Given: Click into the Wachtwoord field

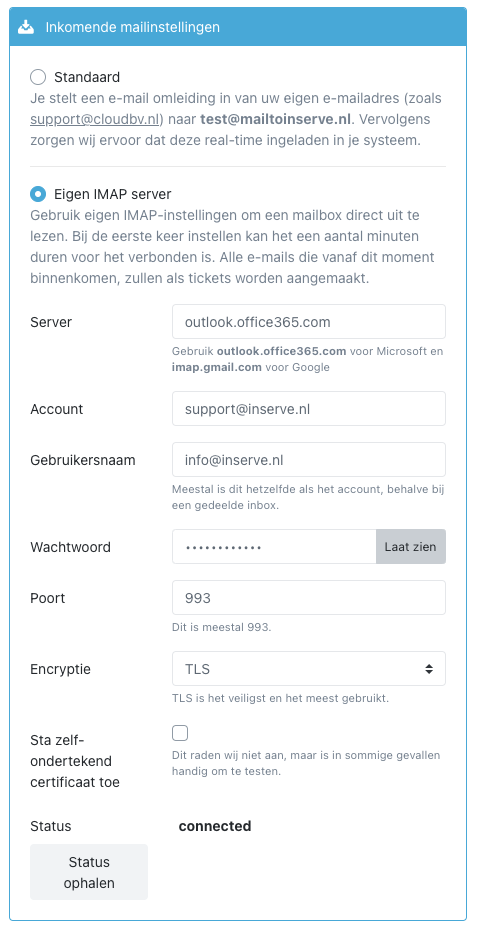Looking at the screenshot, I should point(274,546).
